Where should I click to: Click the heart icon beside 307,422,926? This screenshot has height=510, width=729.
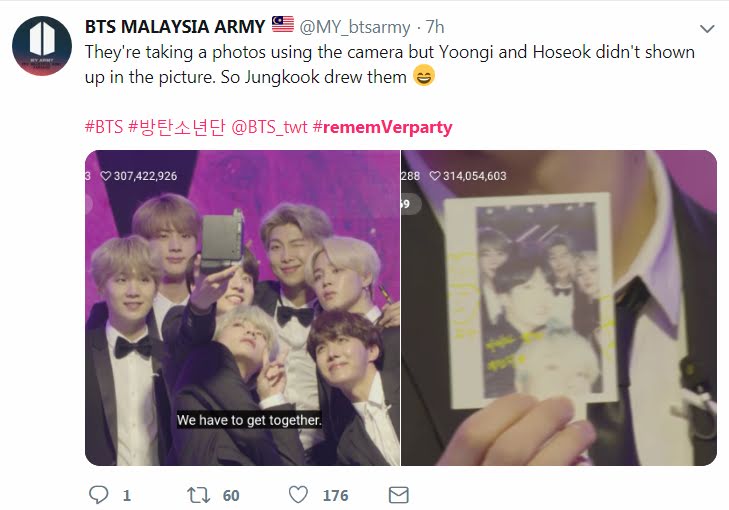click(106, 176)
